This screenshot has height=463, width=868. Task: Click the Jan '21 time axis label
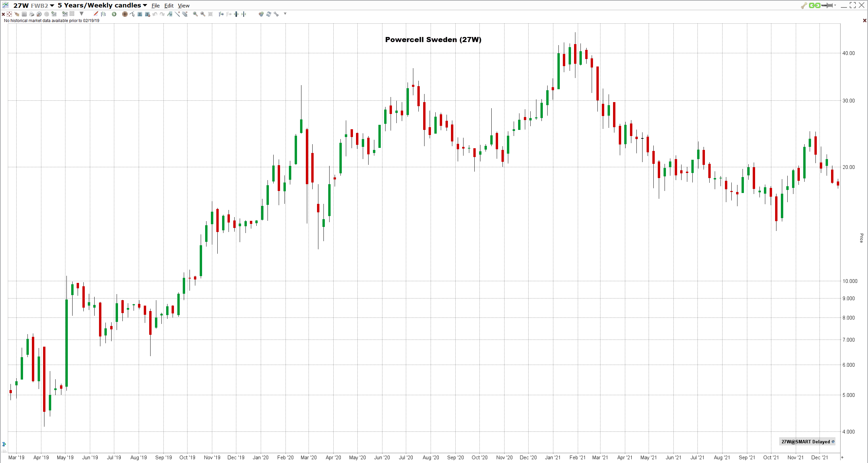(x=553, y=458)
